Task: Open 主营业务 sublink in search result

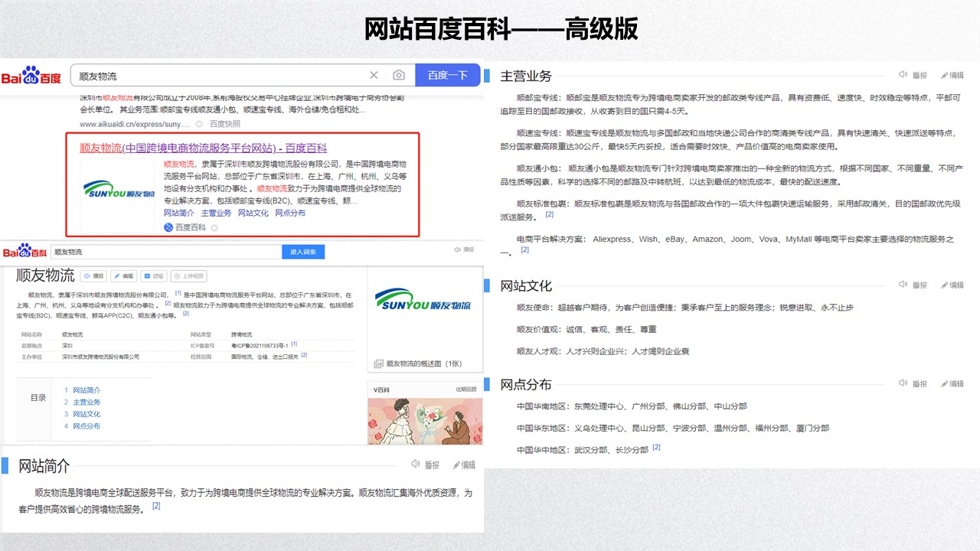Action: 216,213
